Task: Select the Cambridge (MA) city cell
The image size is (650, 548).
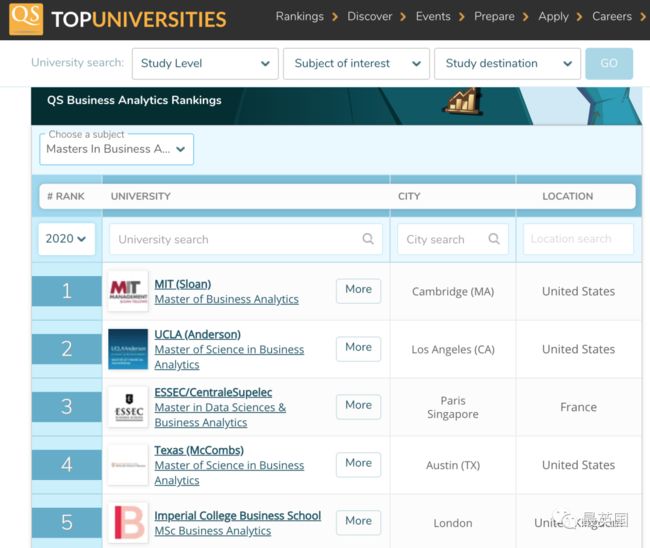Action: [x=453, y=292]
